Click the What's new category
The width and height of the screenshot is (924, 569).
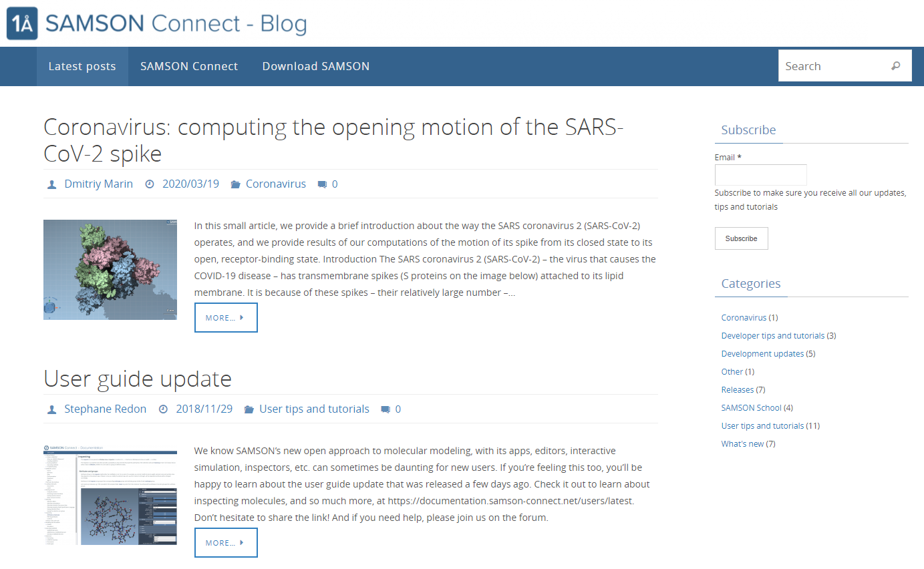742,443
